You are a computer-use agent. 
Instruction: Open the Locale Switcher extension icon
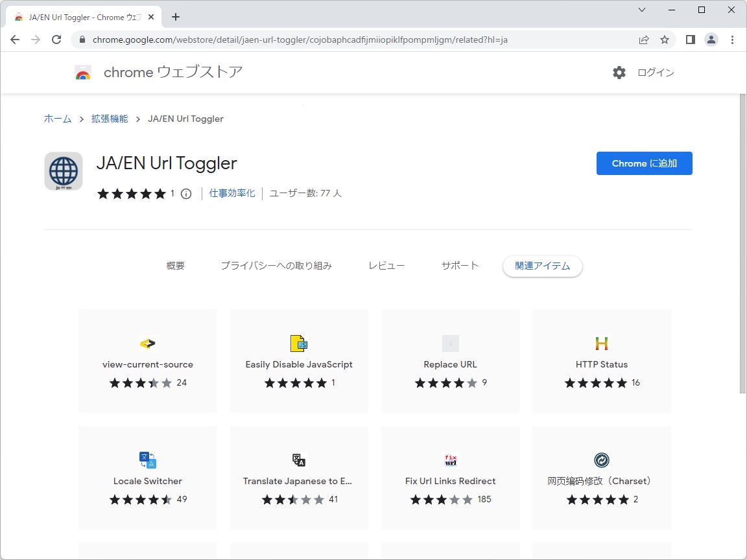pyautogui.click(x=147, y=460)
